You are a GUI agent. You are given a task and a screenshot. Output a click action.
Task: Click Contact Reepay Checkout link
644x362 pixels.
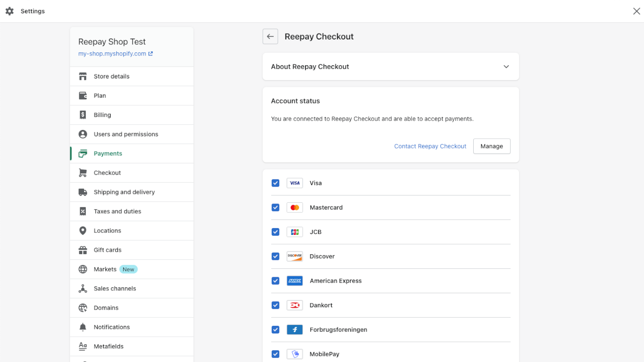[430, 146]
